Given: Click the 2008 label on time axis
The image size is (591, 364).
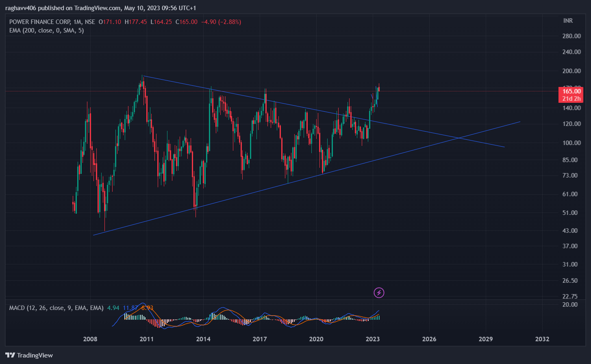Looking at the screenshot, I should pos(90,339).
